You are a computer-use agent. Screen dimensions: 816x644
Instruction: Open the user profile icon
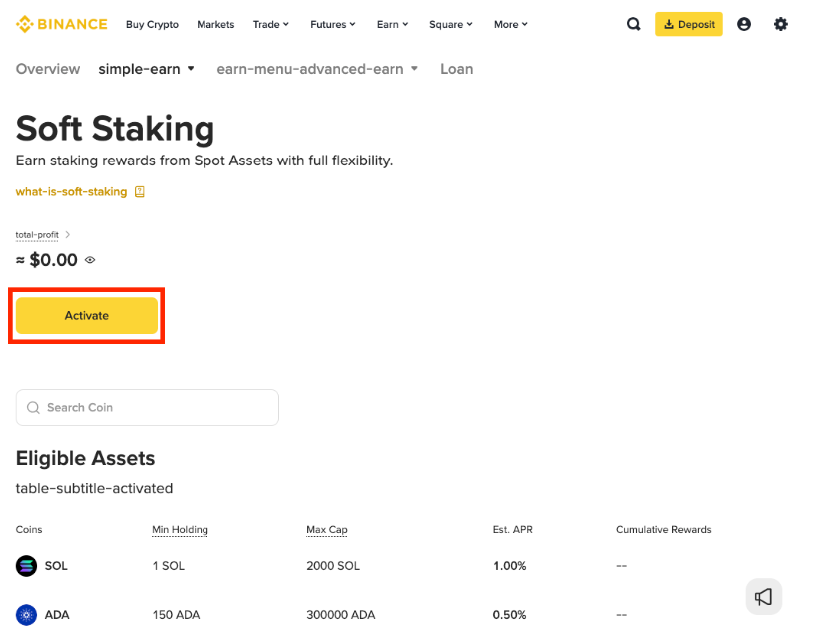(744, 24)
